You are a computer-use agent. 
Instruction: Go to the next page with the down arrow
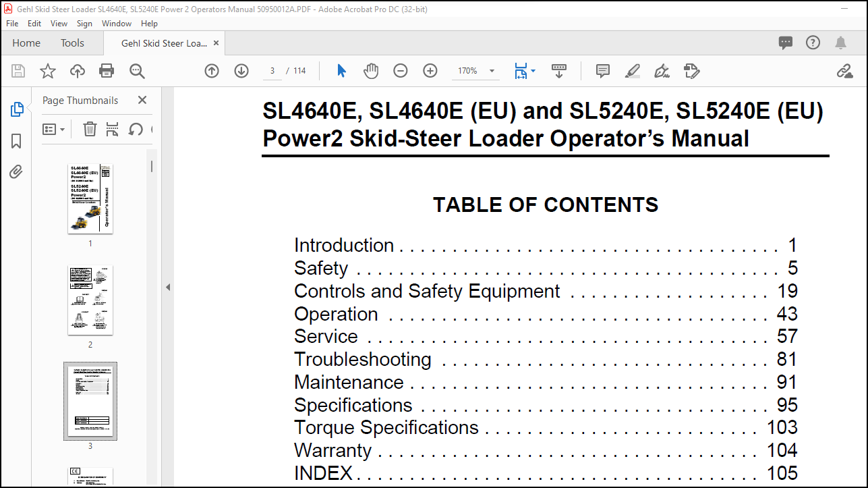click(241, 71)
